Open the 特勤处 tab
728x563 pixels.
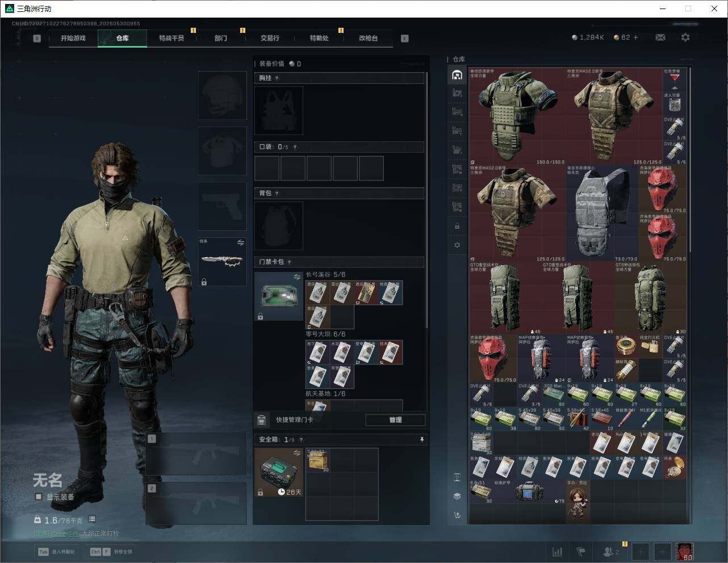point(319,38)
